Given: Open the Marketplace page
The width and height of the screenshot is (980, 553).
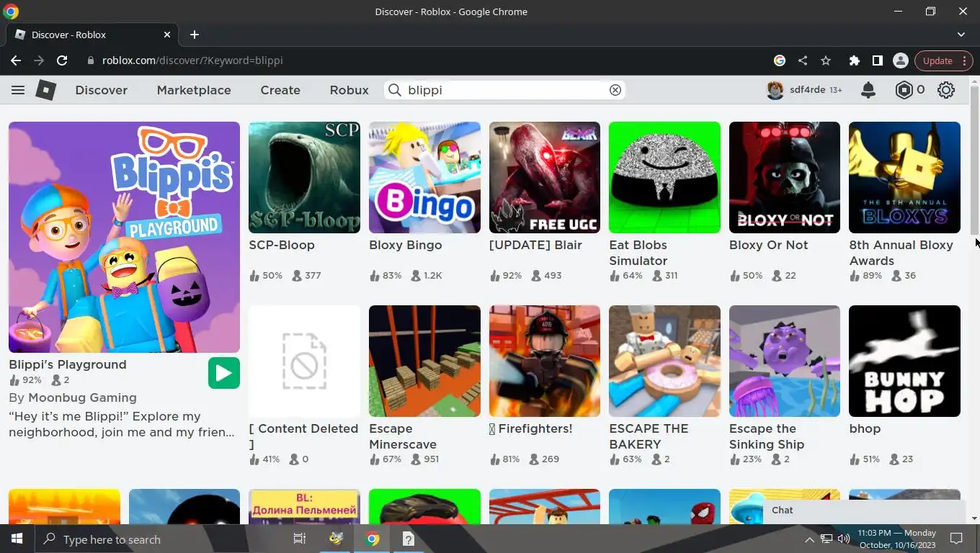Looking at the screenshot, I should pos(194,90).
